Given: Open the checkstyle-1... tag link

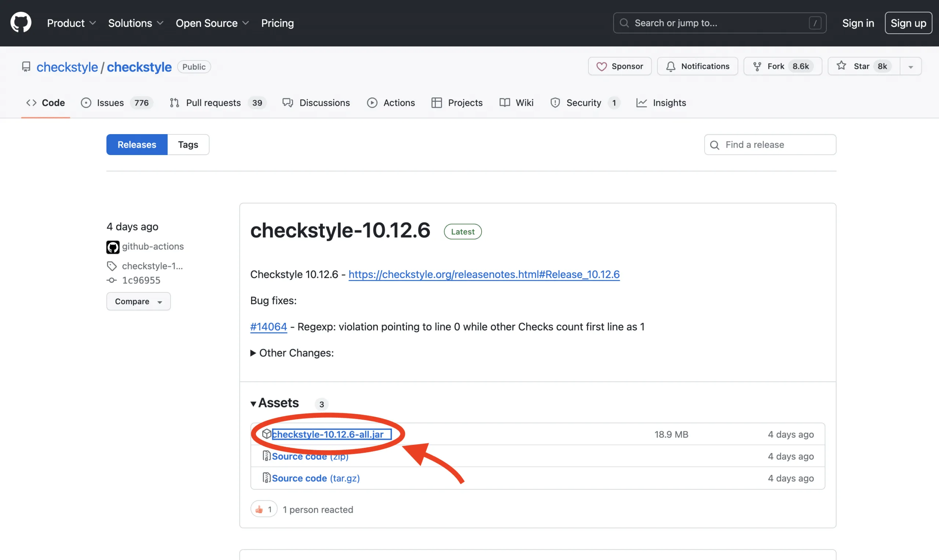Looking at the screenshot, I should pos(152,266).
